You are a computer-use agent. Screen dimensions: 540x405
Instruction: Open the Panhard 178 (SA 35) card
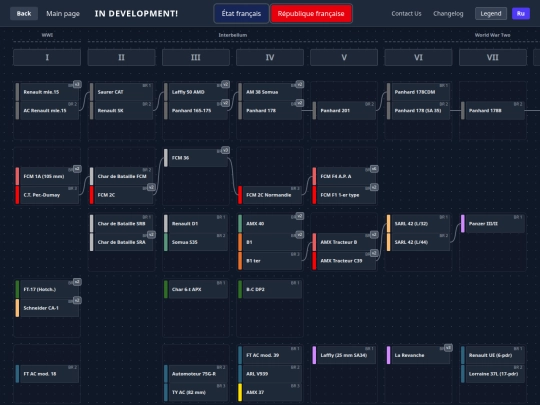(418, 111)
